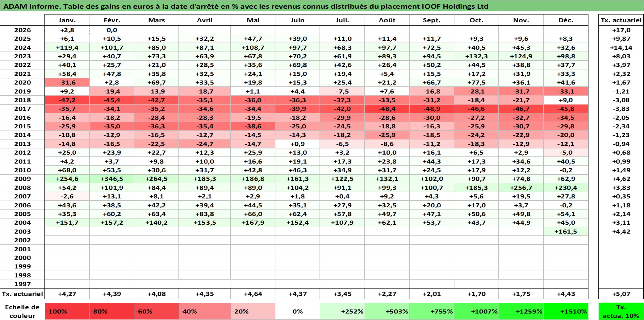The image size is (644, 320).
Task: Select the +1,70 Oct. actuarial rate
Action: (x=476, y=294)
